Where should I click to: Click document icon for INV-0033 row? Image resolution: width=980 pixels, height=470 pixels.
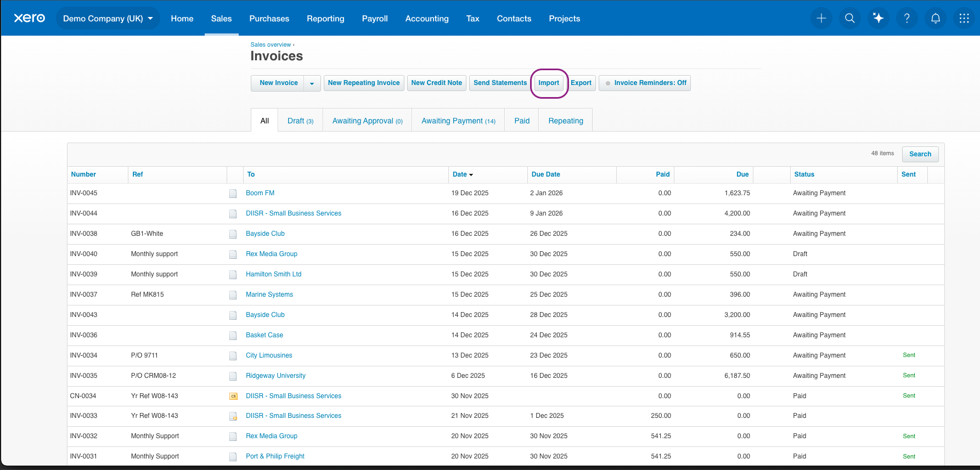(233, 416)
